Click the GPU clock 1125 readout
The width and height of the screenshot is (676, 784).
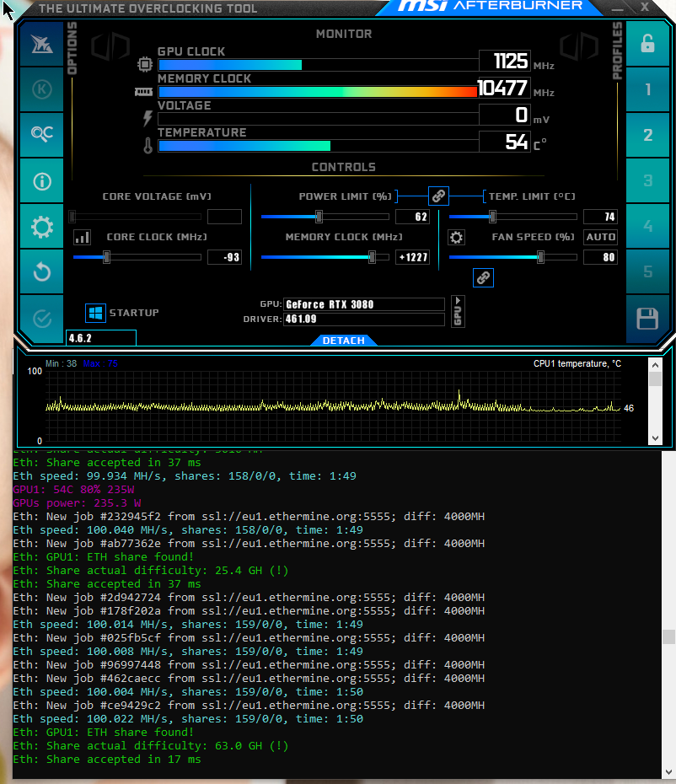[505, 61]
